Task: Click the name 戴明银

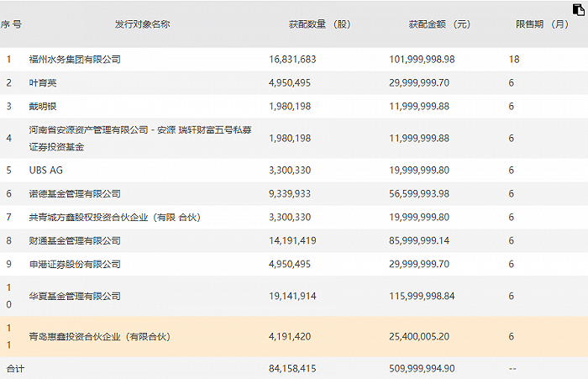Action: pyautogui.click(x=43, y=107)
